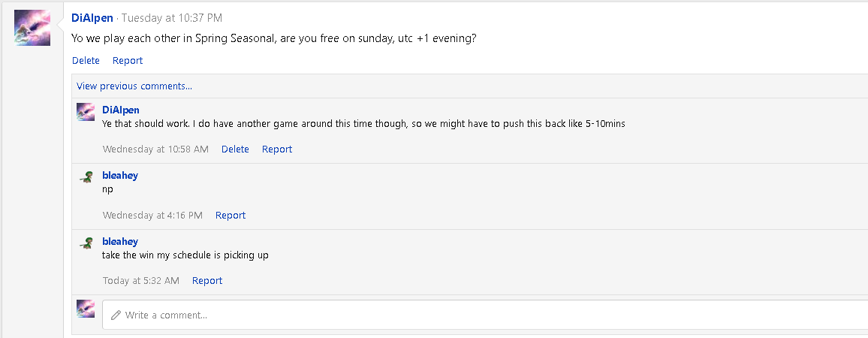Screen dimensions: 868x338
Task: Click DiAlpen's large profile avatar
Action: pos(32,28)
